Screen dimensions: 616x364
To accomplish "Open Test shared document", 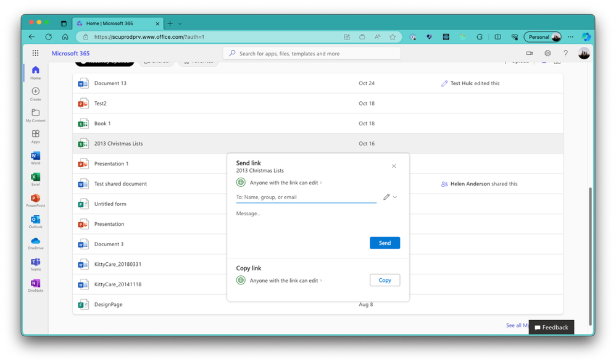I will [120, 184].
